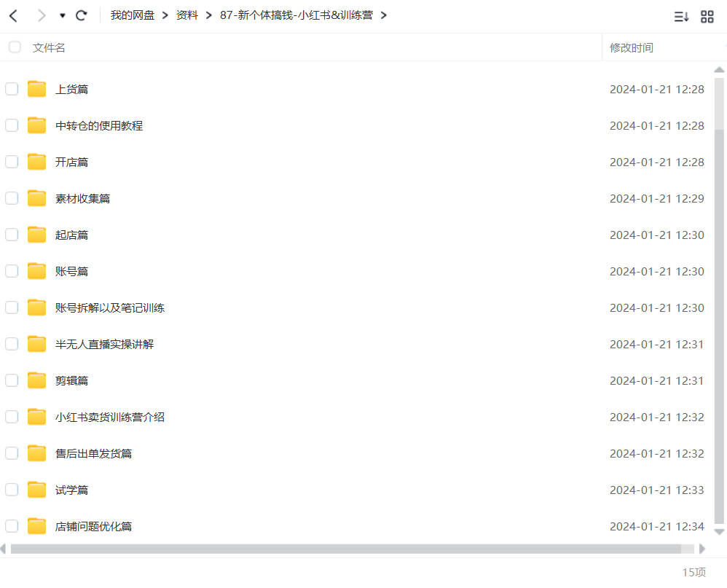Check the box for 半无人直播实操讲解

click(12, 344)
